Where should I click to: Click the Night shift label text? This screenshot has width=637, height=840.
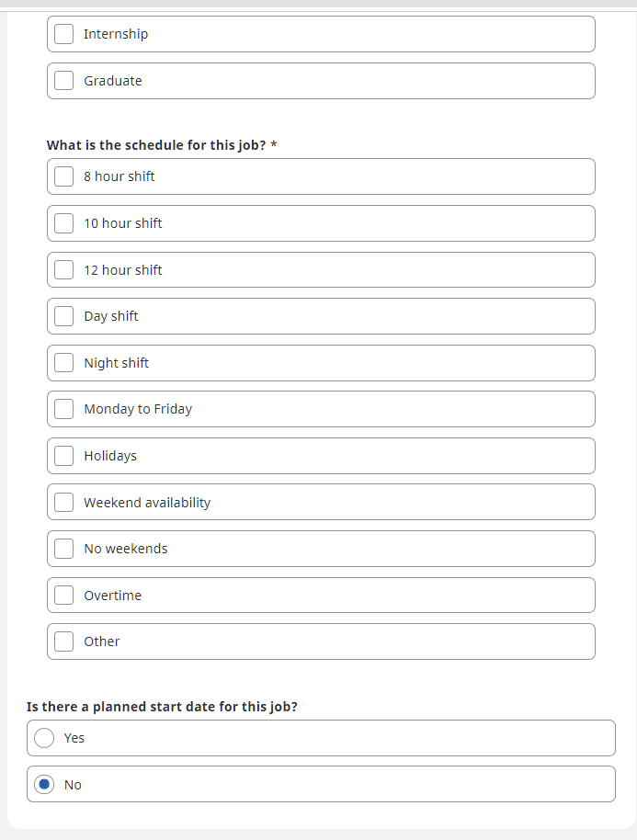click(x=117, y=363)
